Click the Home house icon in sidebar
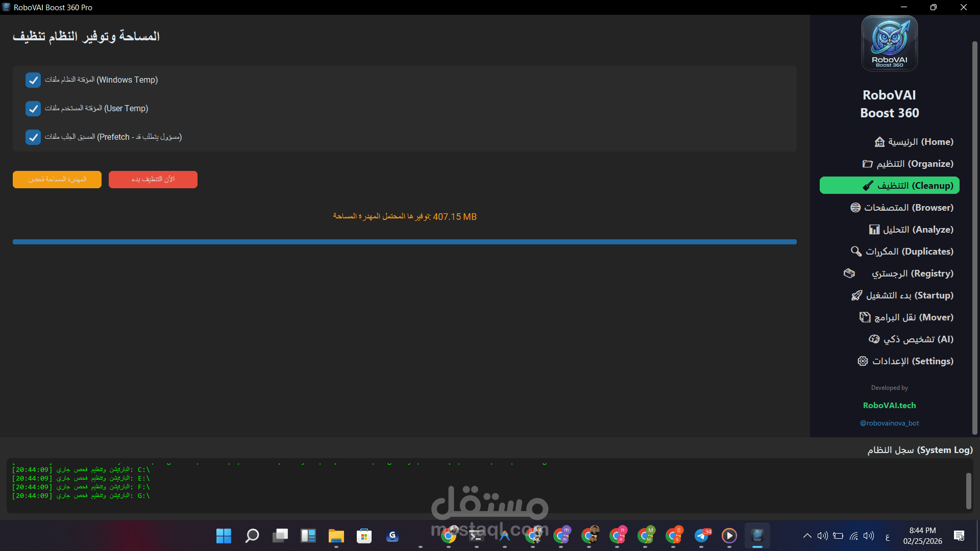Viewport: 980px width, 551px height. 879,142
